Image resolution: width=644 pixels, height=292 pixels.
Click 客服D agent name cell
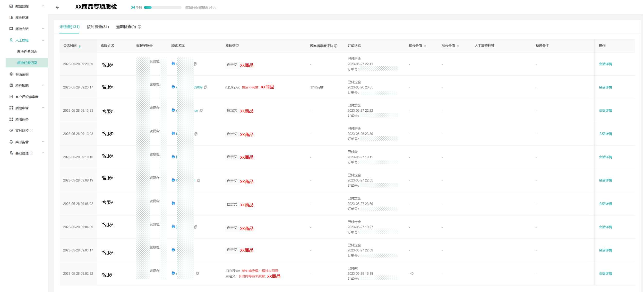point(108,134)
